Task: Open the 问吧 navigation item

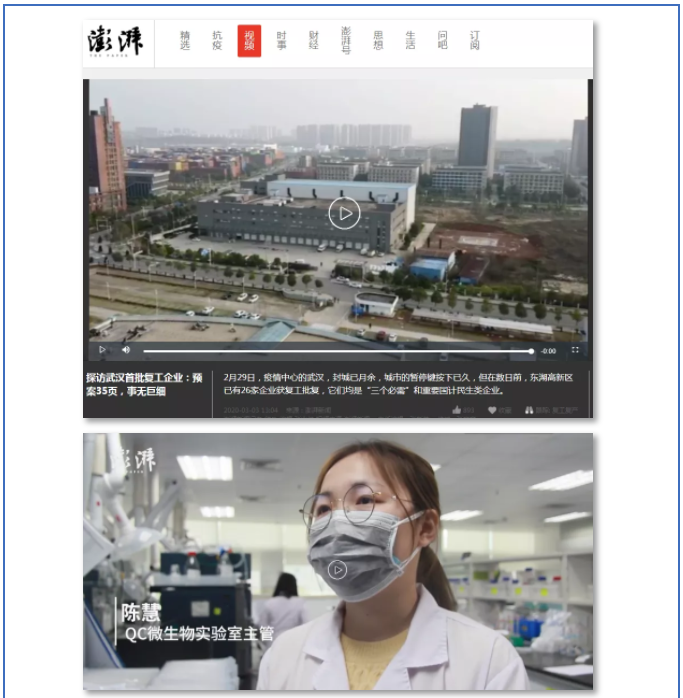Action: click(x=442, y=41)
